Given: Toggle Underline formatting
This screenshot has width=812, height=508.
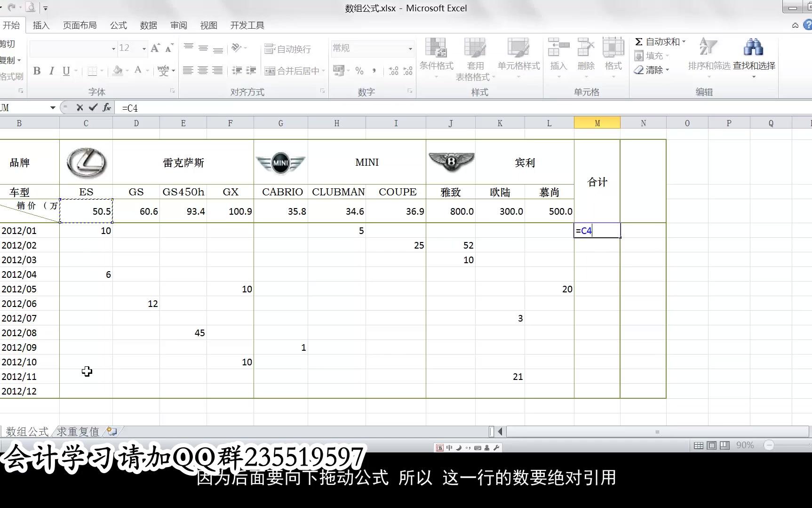Looking at the screenshot, I should click(66, 71).
